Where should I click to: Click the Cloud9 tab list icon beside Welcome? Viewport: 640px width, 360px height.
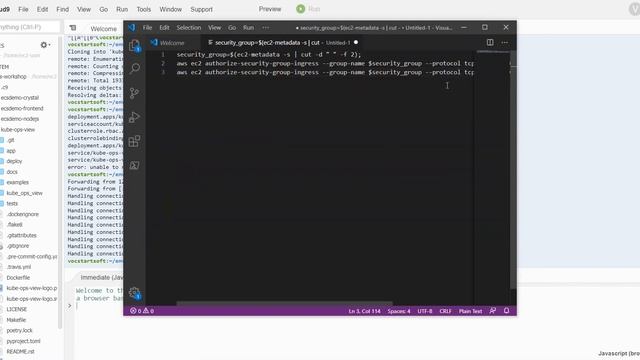(x=73, y=28)
